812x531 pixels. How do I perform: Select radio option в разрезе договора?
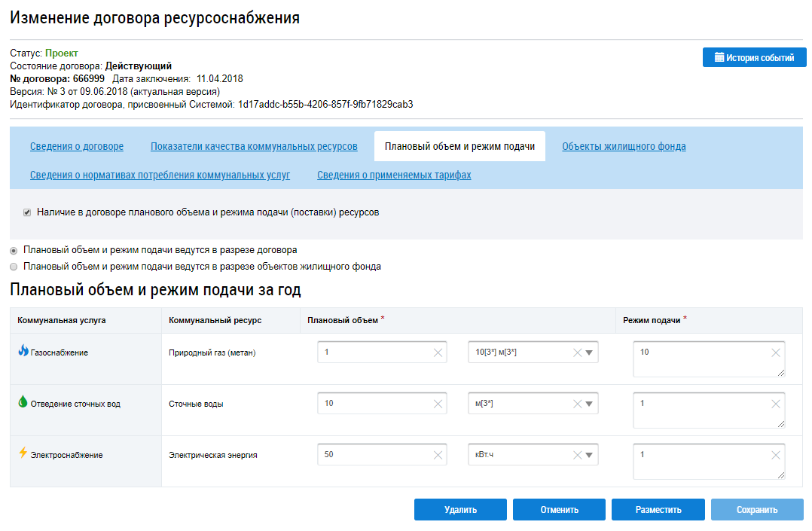[x=14, y=250]
